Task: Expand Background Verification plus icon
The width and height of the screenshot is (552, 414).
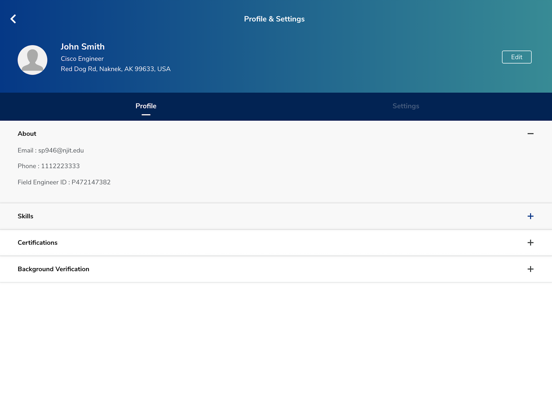Action: click(531, 269)
